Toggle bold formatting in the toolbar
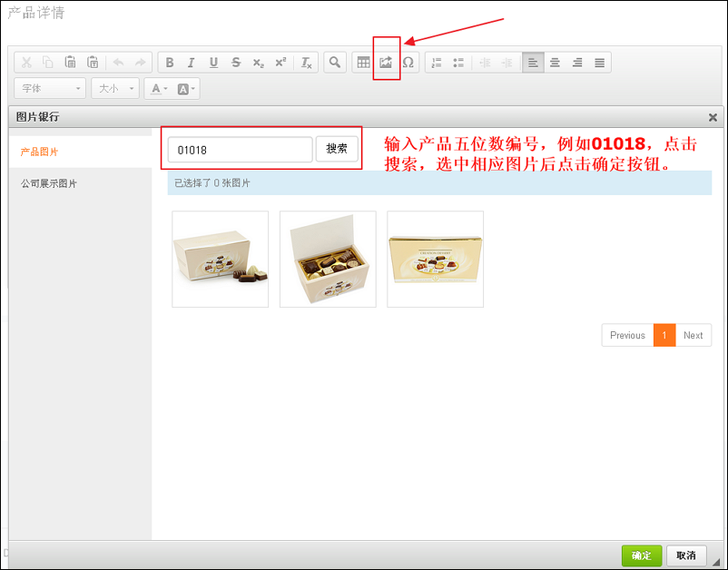 click(169, 63)
